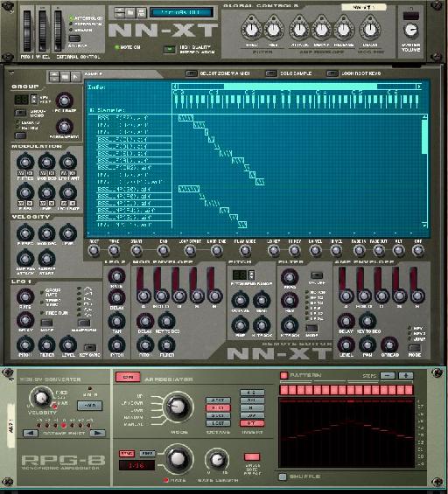Decrease pattern steps with minus button
Viewport: 448px width, 494px height.
(388, 376)
